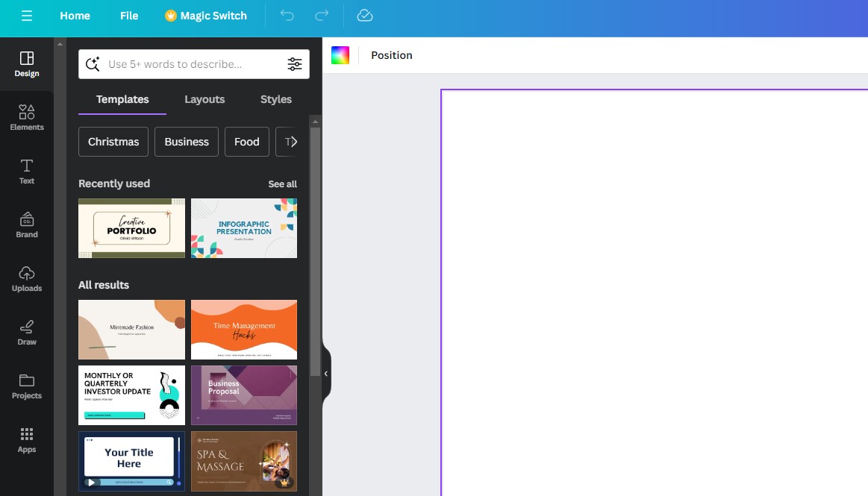Choose the Business Proposal template
The width and height of the screenshot is (868, 496).
(244, 395)
